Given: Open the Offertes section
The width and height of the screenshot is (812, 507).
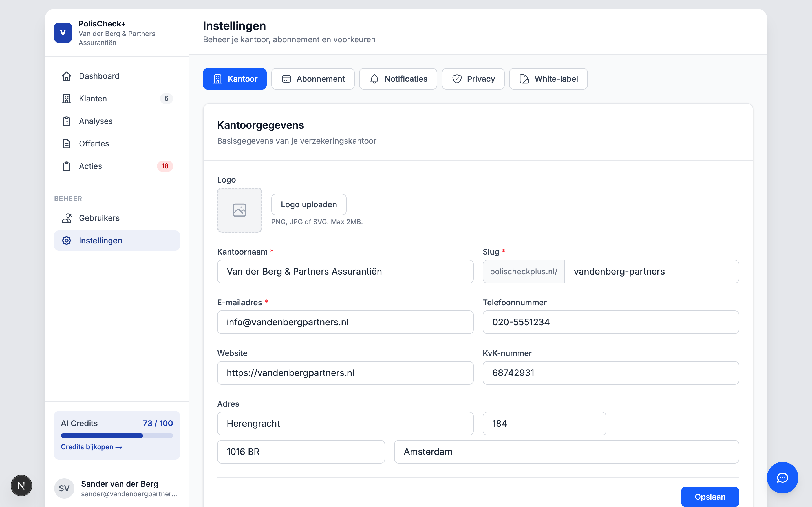Looking at the screenshot, I should 94,144.
